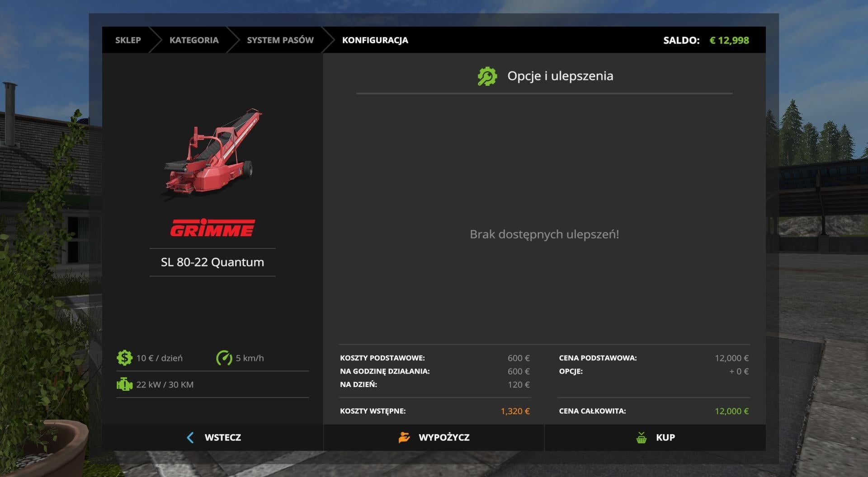
Task: Click the daily cost dollar icon
Action: [124, 358]
